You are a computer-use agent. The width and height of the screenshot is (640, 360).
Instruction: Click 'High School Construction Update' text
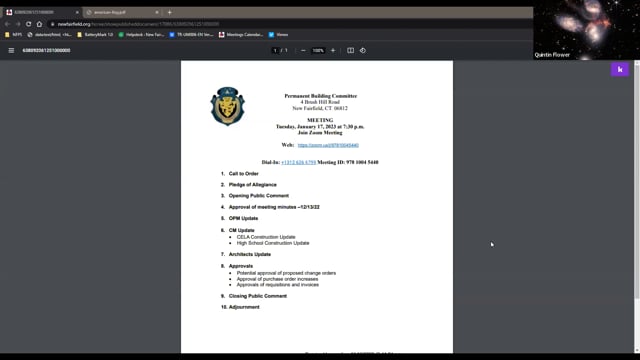coord(273,243)
